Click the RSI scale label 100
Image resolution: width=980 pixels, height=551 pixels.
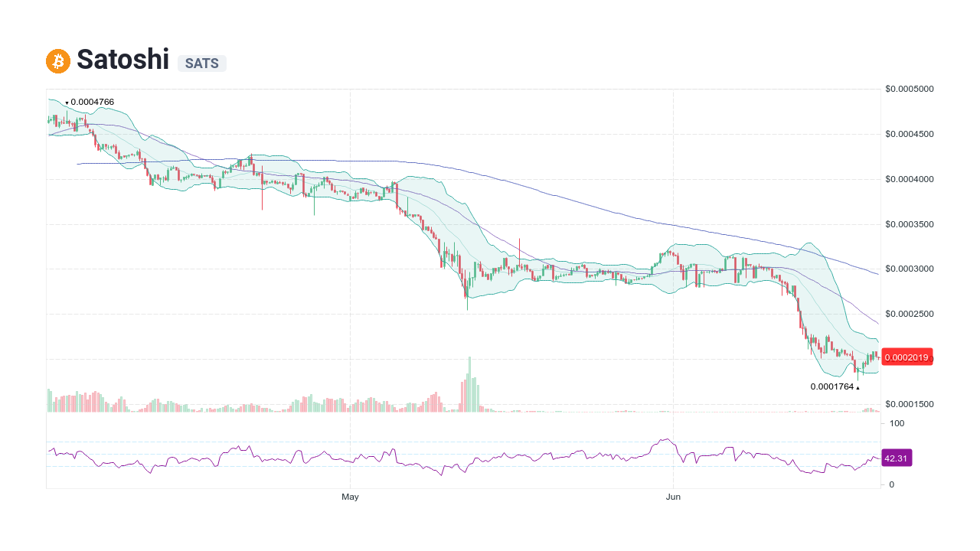tap(896, 423)
